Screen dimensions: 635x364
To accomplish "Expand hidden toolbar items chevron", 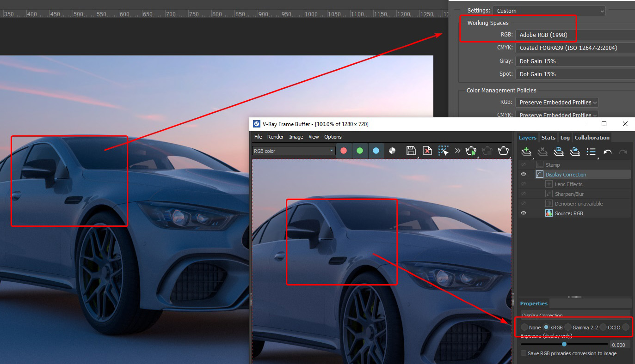I will click(457, 151).
